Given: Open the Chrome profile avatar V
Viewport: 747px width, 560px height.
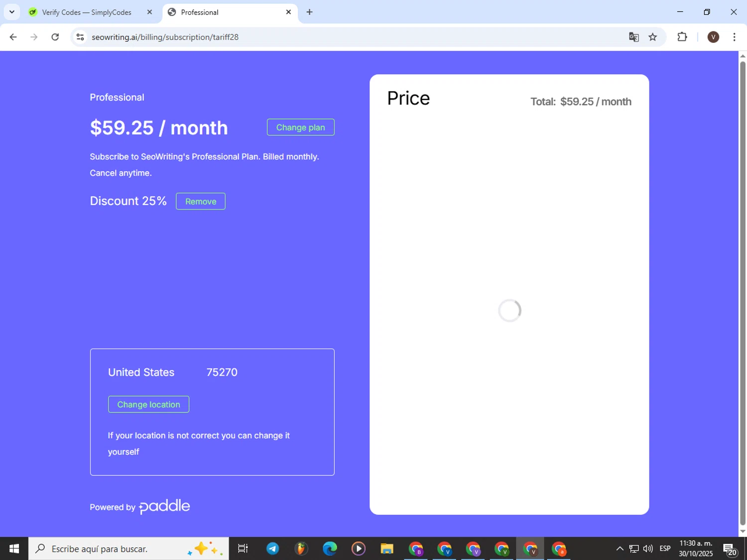Looking at the screenshot, I should [x=713, y=37].
